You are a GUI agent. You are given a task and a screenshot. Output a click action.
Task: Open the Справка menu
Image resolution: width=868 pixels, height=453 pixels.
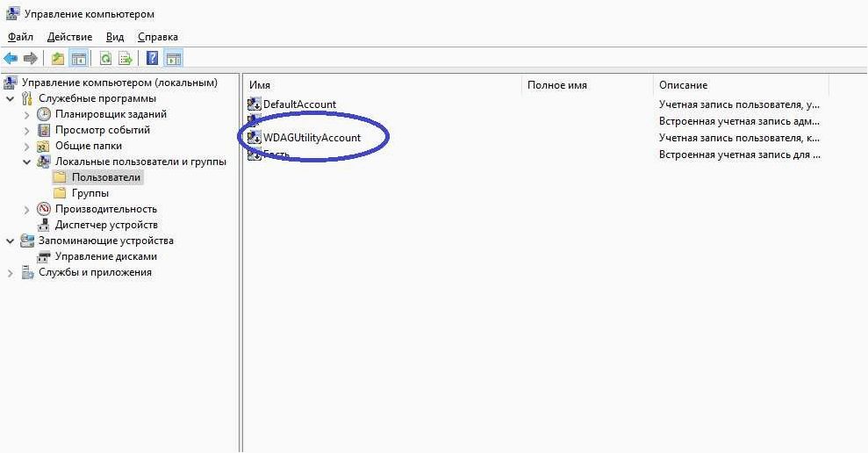click(158, 37)
